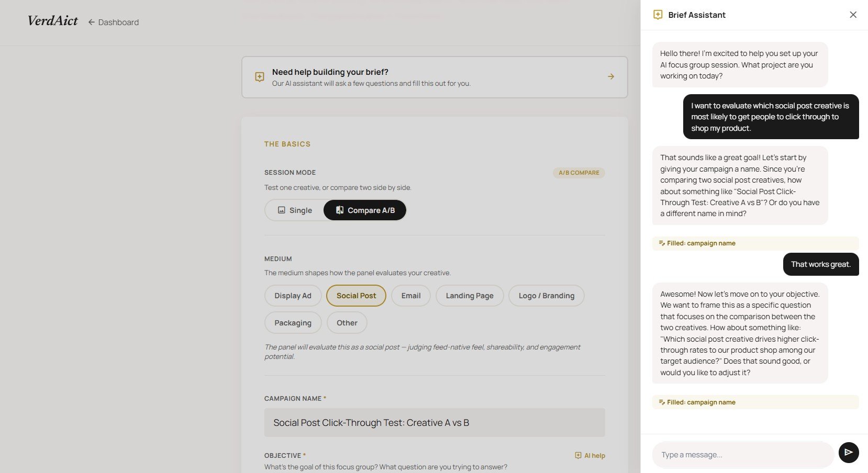Focus the 'Type a message...' input
Screen dimensions: 868x473
(x=742, y=455)
